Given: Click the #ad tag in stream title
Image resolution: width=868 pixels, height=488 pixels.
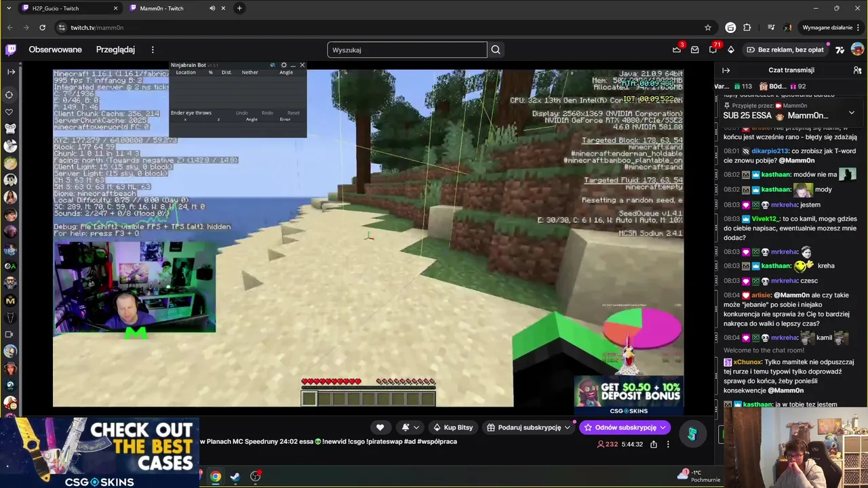Looking at the screenshot, I should coord(409,441).
